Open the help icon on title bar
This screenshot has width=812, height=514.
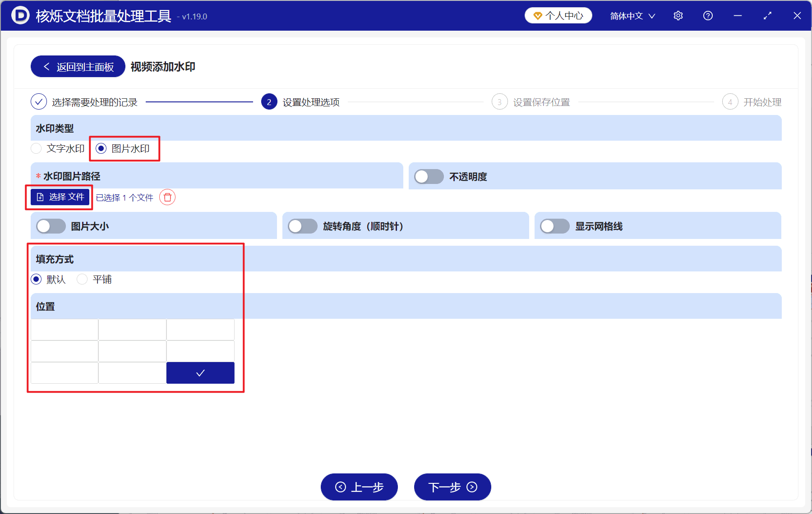coord(708,15)
